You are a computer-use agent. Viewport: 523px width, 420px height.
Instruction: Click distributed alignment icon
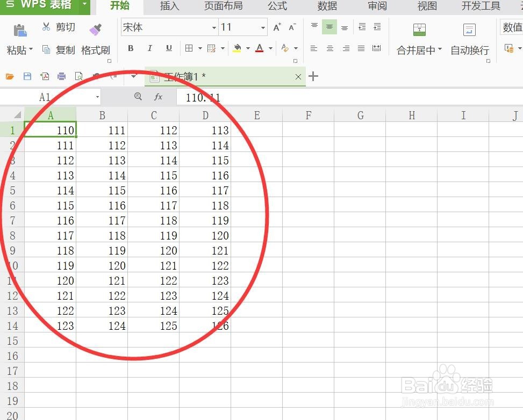(x=377, y=48)
